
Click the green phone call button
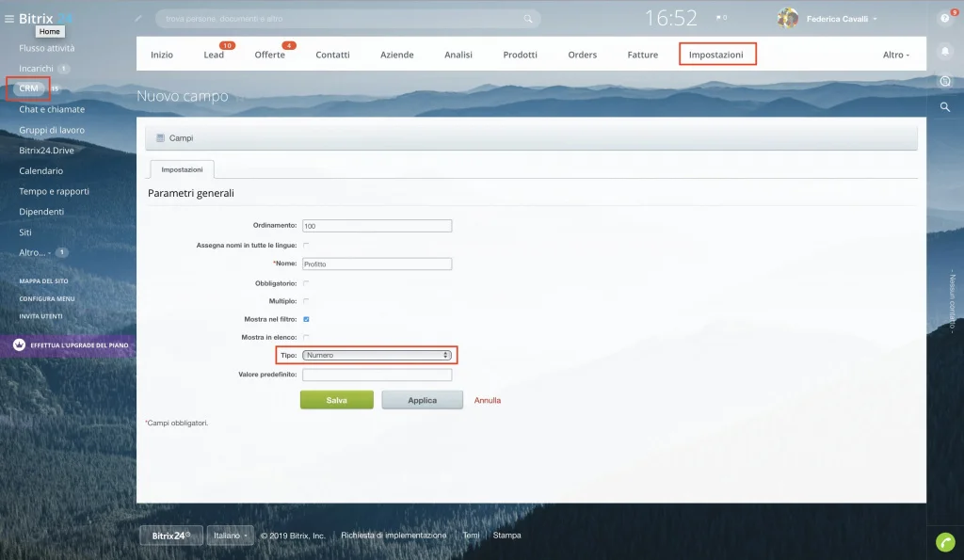pos(945,542)
